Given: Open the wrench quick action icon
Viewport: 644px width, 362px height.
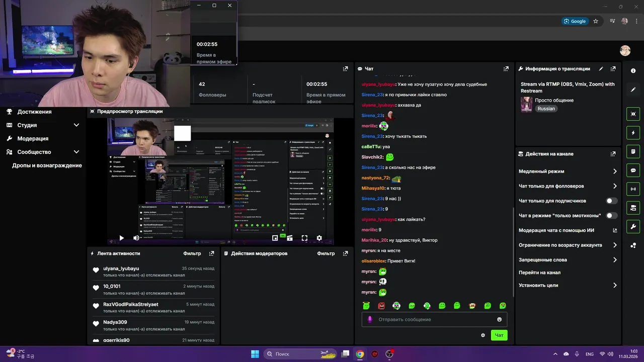Looking at the screenshot, I should point(633,226).
